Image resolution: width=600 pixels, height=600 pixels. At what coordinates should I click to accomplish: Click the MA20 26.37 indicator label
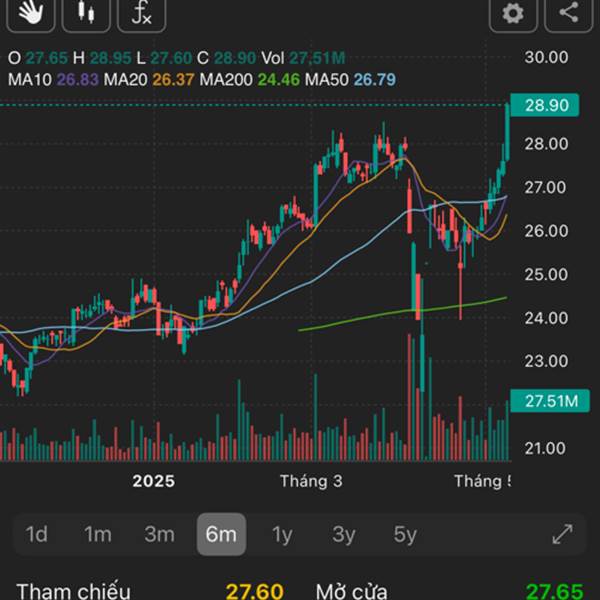coord(149,80)
